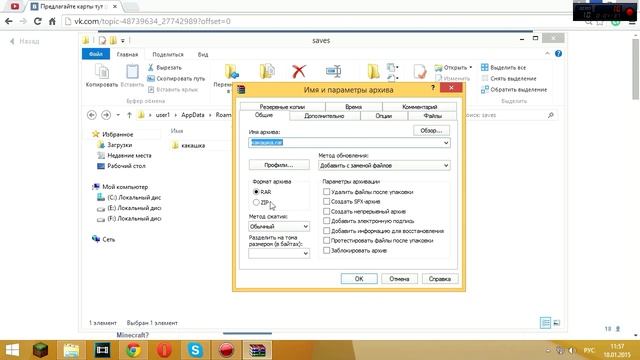
Task: Click the 'Отмена' button
Action: (x=399, y=279)
